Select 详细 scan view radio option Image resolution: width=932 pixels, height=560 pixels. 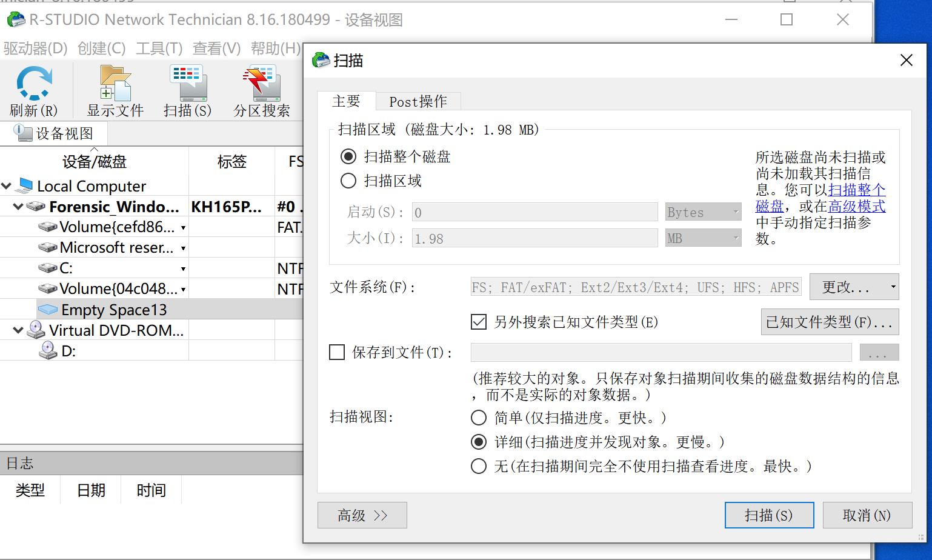479,442
